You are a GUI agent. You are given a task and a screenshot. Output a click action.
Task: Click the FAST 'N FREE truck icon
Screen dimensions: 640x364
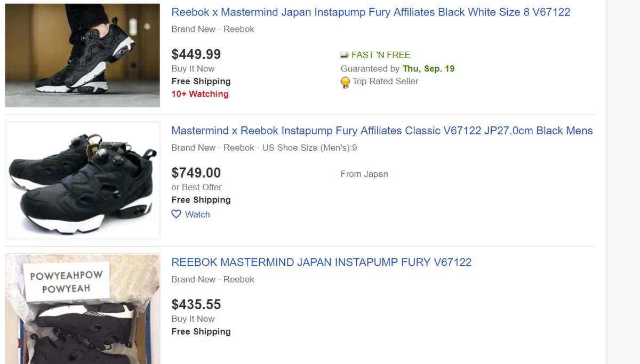coord(345,55)
